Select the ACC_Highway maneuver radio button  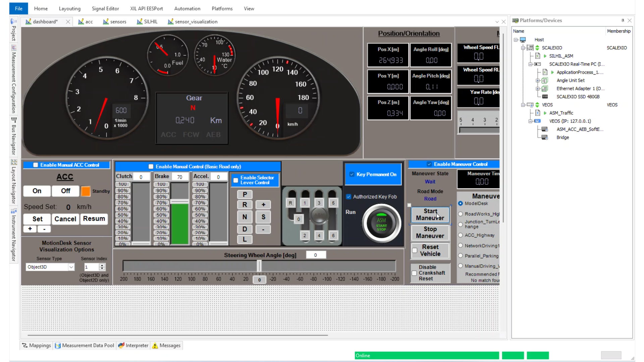[461, 235]
